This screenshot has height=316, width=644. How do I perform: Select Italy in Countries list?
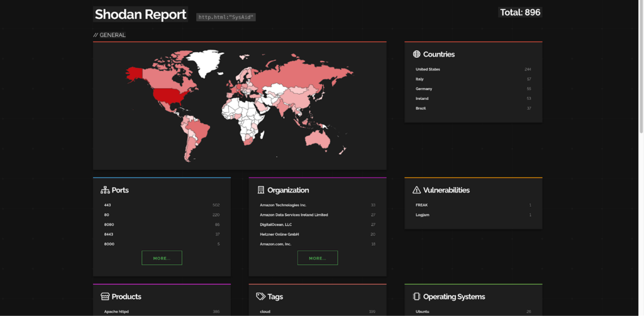pos(419,79)
